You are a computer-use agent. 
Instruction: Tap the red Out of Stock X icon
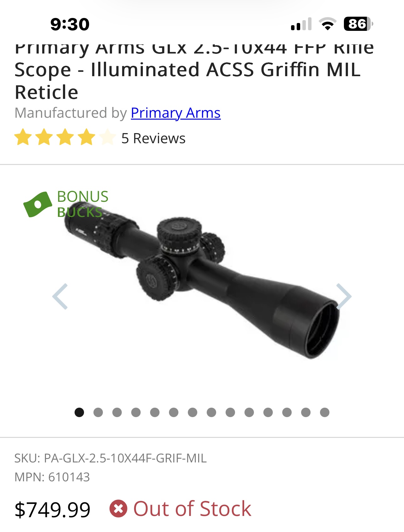(118, 508)
